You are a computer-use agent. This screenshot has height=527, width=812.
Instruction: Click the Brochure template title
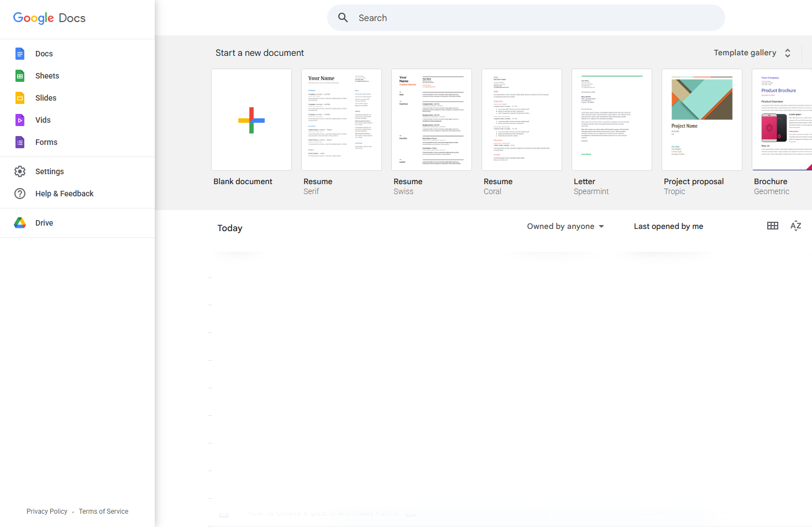[x=771, y=181]
